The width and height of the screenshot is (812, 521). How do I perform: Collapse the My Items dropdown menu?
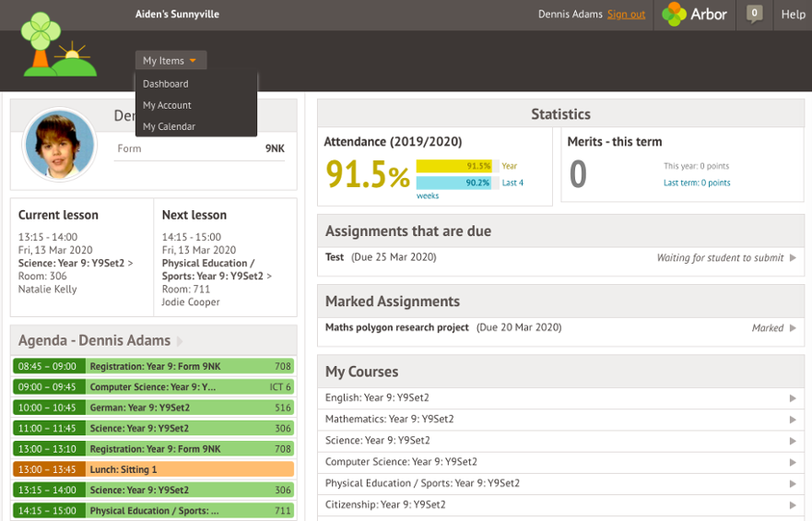[171, 60]
